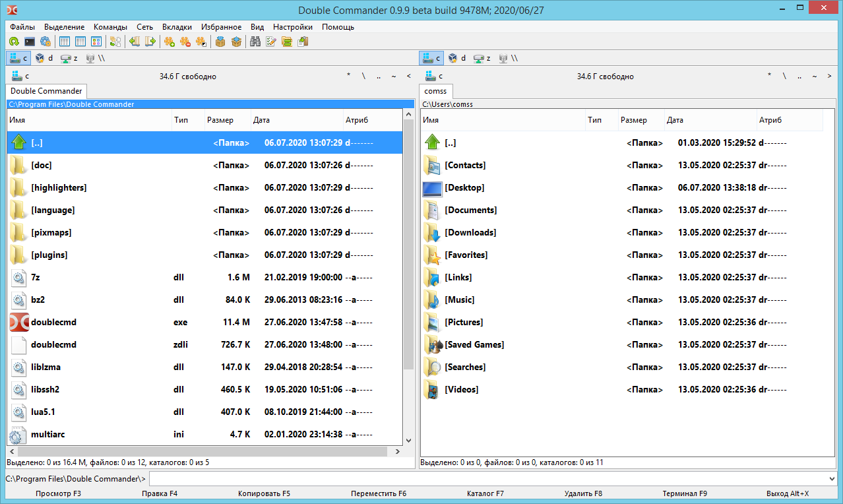Click in the command line input field
The height and width of the screenshot is (504, 843).
click(x=487, y=478)
